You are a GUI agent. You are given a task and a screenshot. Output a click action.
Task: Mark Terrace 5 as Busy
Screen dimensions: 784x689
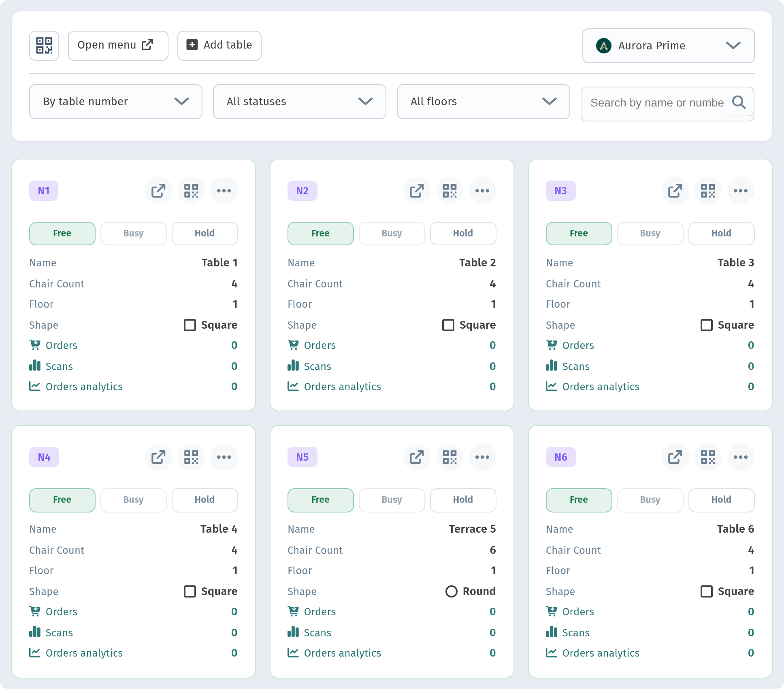(392, 500)
